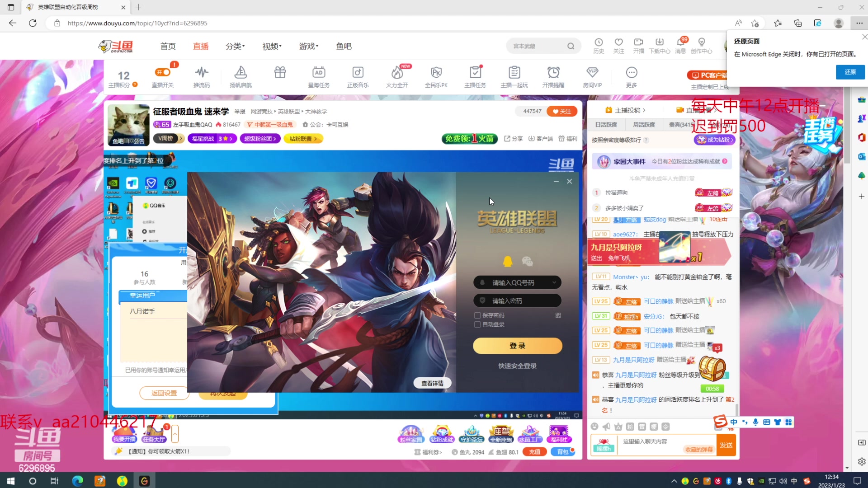Open the treasure chest timer 00:58
Image resolution: width=868 pixels, height=488 pixels.
pos(712,374)
